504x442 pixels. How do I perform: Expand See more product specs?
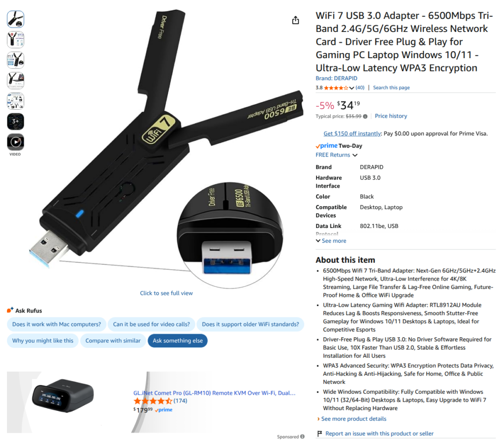[331, 241]
